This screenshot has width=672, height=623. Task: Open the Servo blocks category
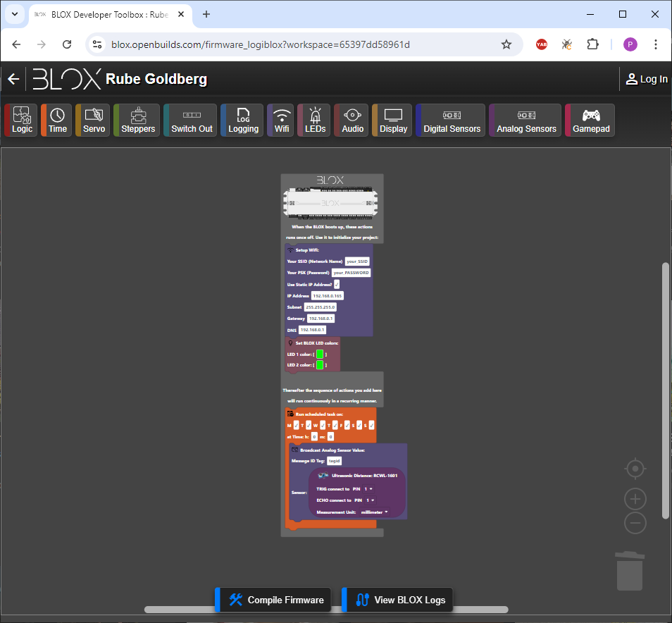[x=93, y=120]
